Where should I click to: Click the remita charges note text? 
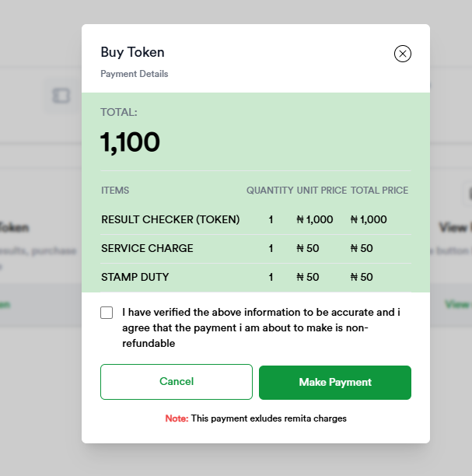pyautogui.click(x=256, y=418)
